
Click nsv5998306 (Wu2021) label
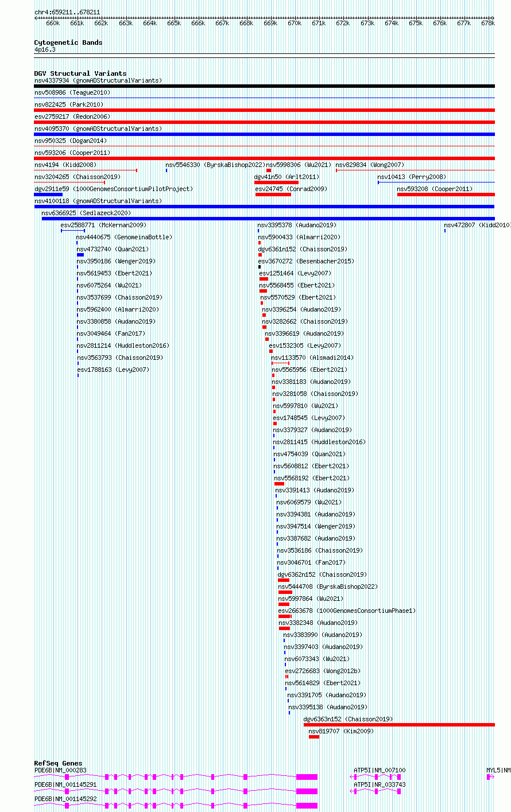pyautogui.click(x=299, y=165)
